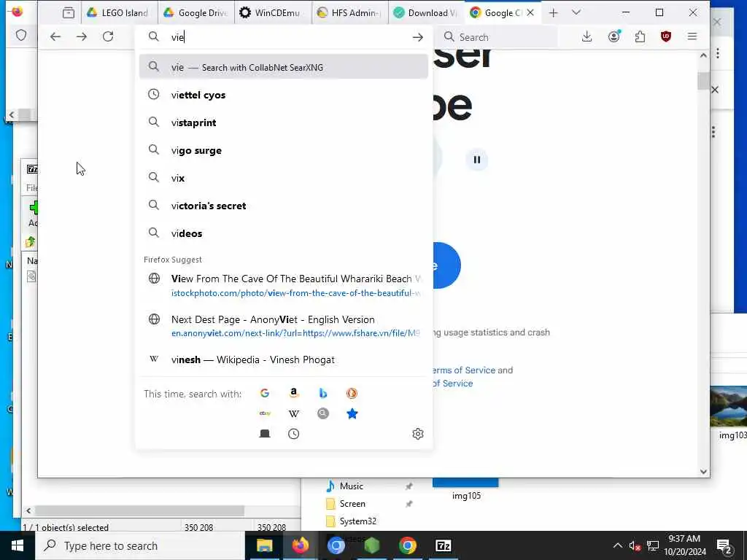Reload the current page
Viewport: 747px width, 560px height.
(108, 36)
